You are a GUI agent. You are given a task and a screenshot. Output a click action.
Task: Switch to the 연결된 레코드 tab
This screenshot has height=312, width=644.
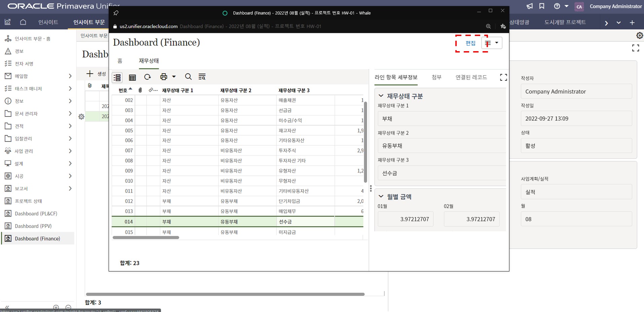[471, 77]
